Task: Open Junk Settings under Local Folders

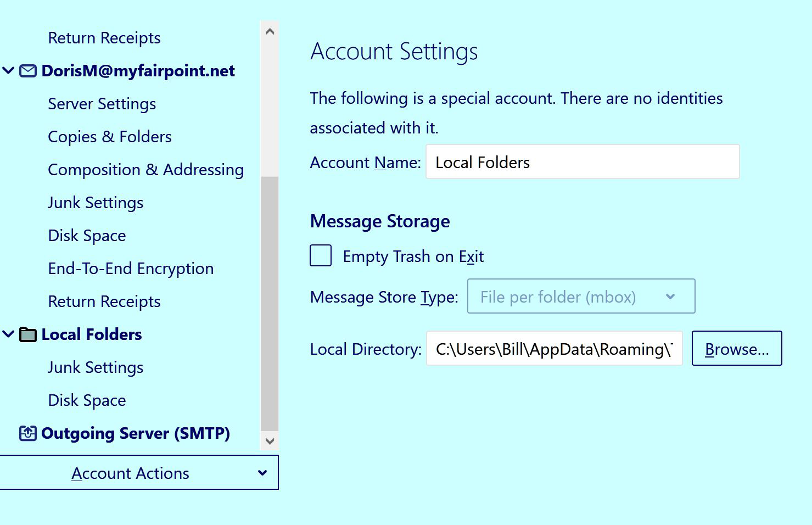Action: (96, 367)
